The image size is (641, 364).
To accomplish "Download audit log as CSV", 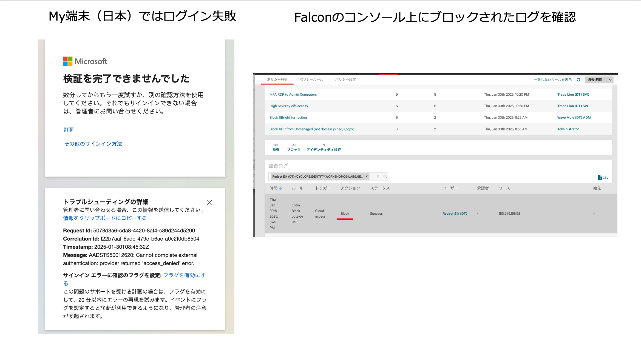I will pyautogui.click(x=603, y=178).
